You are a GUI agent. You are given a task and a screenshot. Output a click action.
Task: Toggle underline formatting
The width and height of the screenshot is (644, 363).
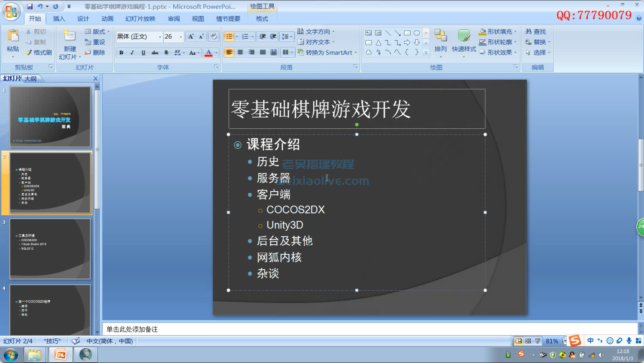click(x=143, y=52)
